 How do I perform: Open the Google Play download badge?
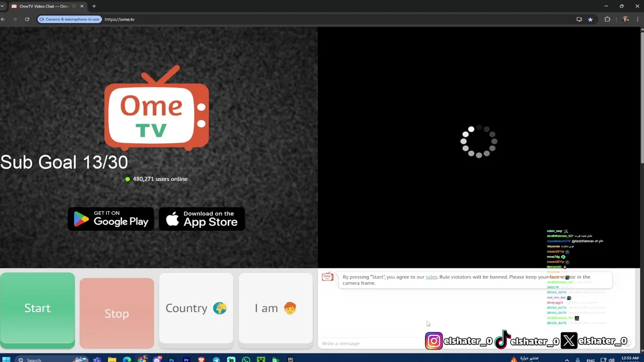[x=111, y=219]
